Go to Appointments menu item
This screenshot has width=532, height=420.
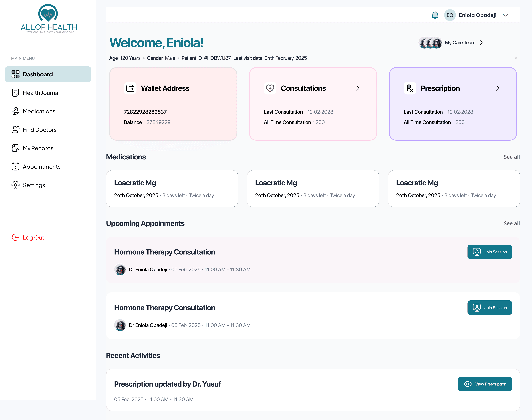41,166
